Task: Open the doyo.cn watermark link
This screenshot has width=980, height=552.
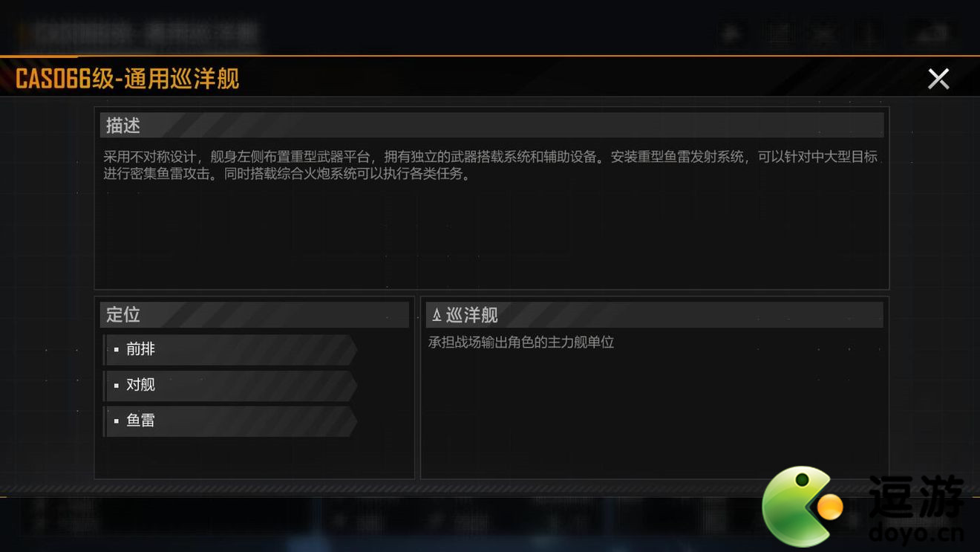Action: (916, 533)
